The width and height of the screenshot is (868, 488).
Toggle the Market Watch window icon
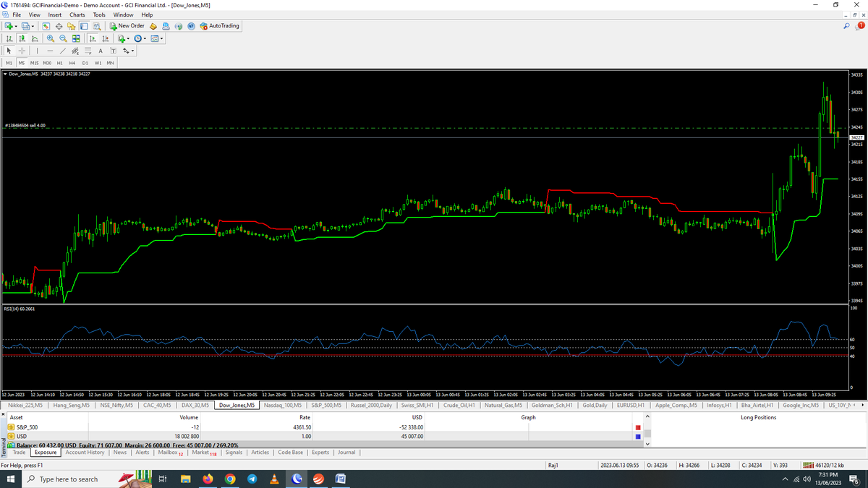click(x=46, y=26)
